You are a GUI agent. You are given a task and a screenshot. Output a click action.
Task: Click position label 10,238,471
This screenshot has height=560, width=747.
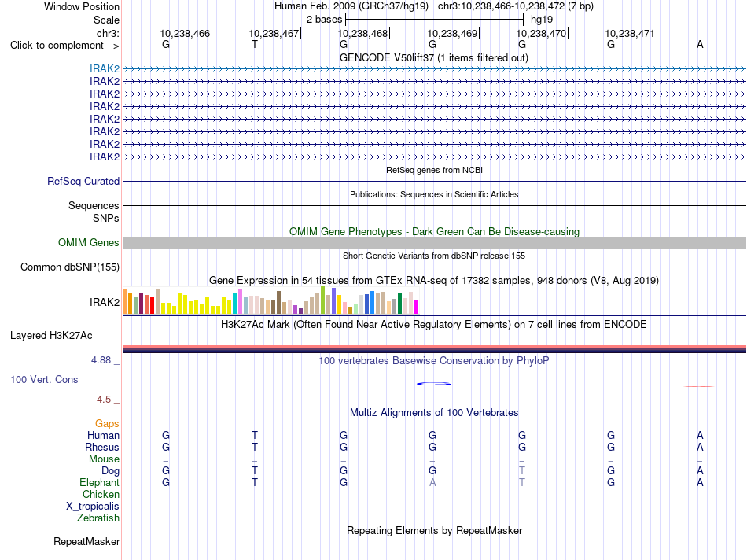click(631, 33)
